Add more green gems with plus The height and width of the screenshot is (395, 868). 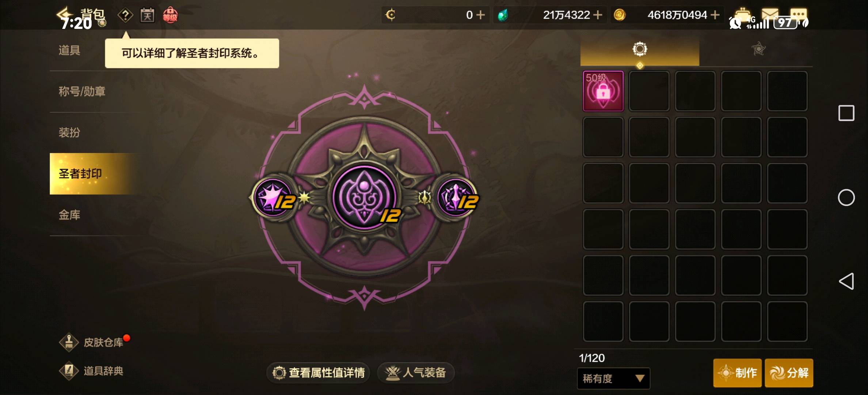coord(598,15)
